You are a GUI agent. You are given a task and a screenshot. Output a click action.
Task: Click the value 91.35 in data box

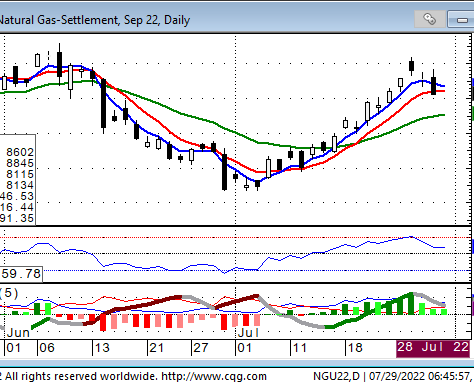(17, 218)
